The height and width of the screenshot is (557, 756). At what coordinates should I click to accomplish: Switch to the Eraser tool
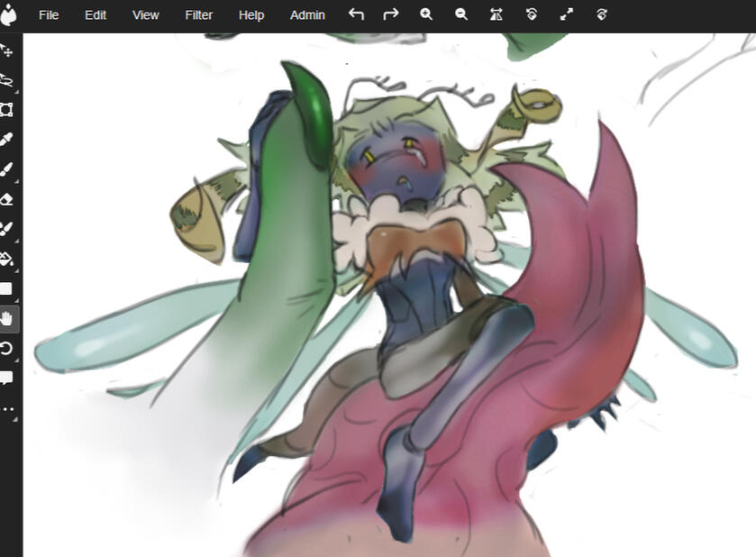(6, 199)
